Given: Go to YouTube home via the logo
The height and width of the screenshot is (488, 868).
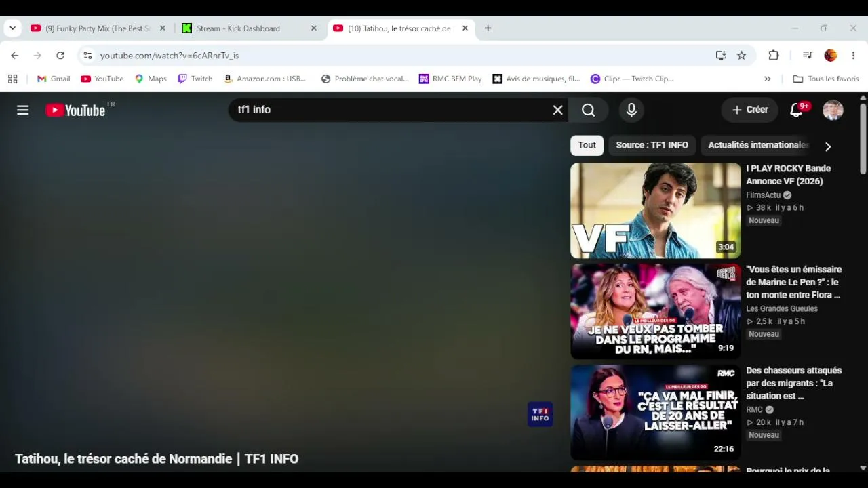Looking at the screenshot, I should 75,110.
